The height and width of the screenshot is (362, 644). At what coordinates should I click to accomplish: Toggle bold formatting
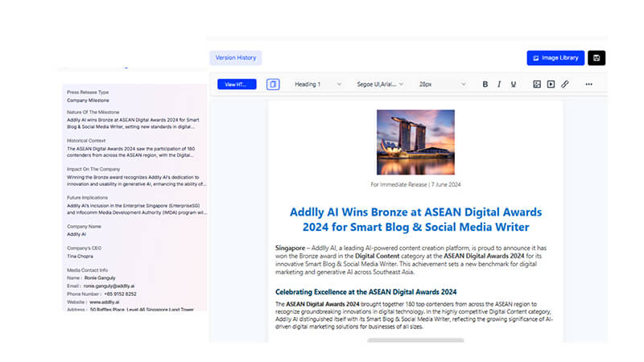coord(485,84)
